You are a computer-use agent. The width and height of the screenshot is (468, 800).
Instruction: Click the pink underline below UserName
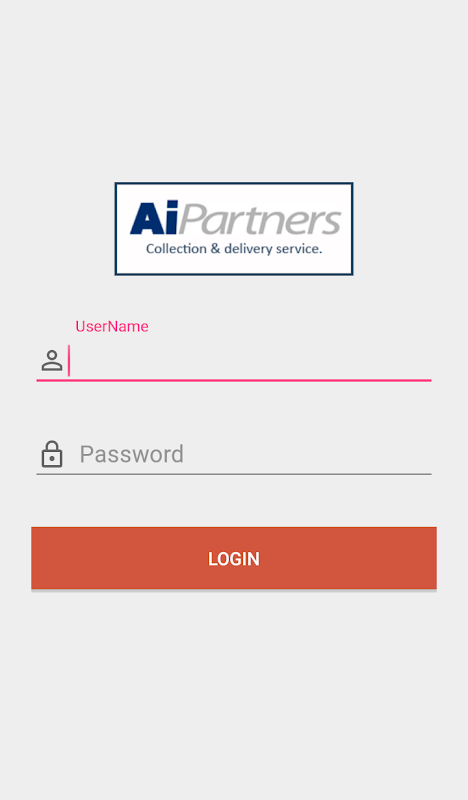click(234, 380)
